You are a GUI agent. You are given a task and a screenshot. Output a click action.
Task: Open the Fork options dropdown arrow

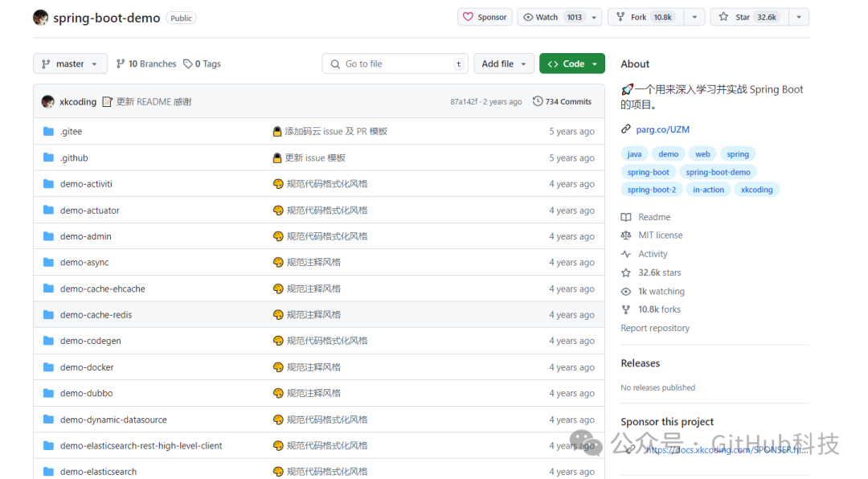coord(694,17)
